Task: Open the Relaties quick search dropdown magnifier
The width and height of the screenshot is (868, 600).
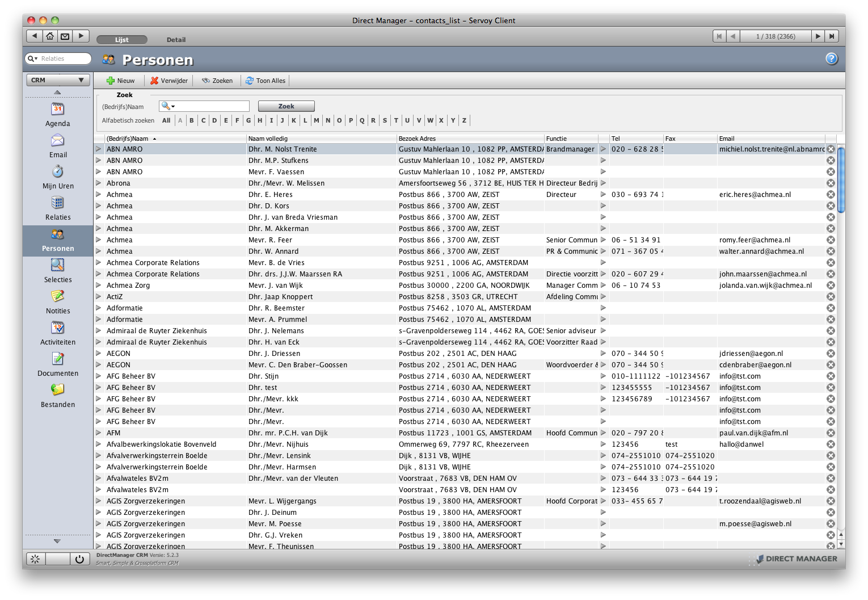Action: point(32,58)
